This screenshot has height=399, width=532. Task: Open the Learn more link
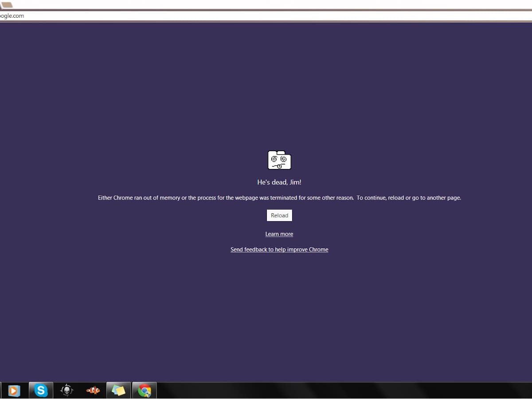pos(279,234)
